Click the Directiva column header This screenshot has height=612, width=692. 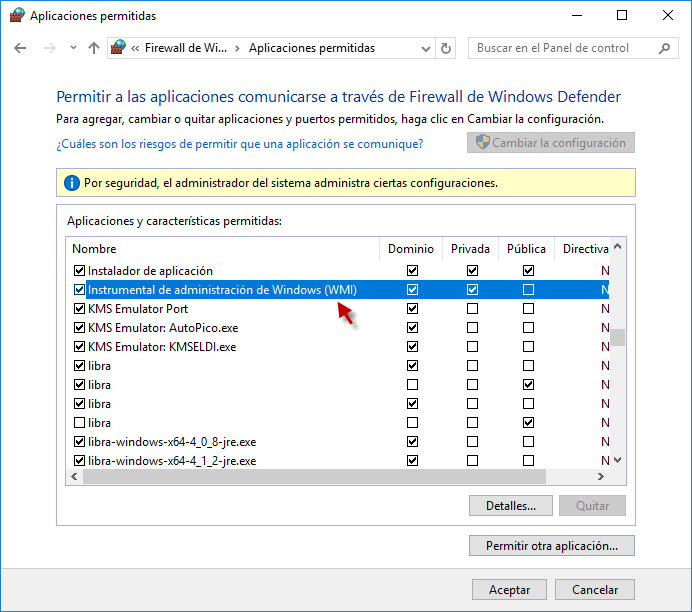[582, 249]
